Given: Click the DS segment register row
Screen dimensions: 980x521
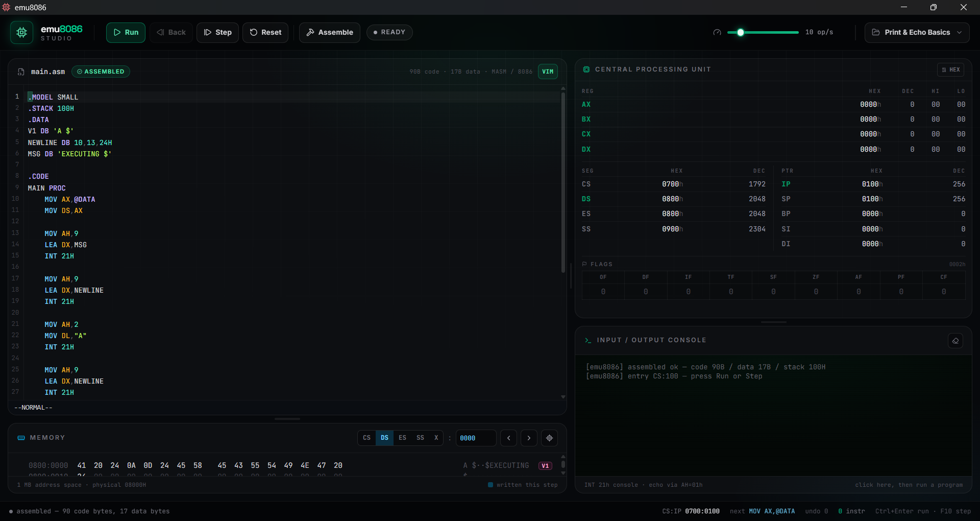Looking at the screenshot, I should pos(674,199).
